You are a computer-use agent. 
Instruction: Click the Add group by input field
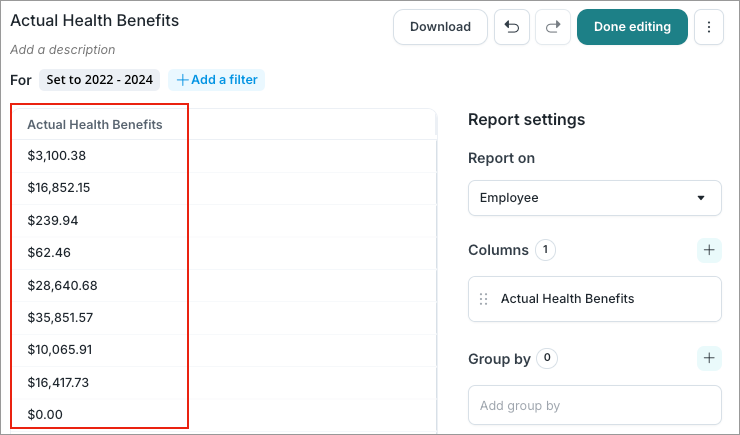[595, 406]
